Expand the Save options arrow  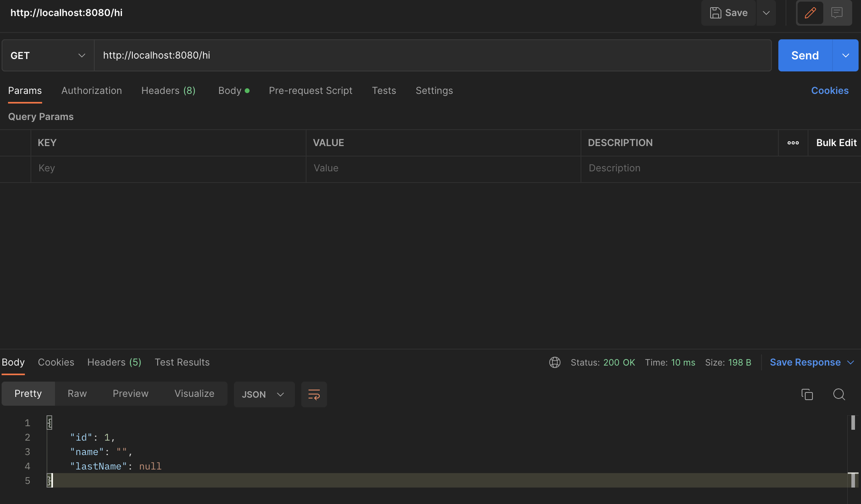click(x=766, y=13)
